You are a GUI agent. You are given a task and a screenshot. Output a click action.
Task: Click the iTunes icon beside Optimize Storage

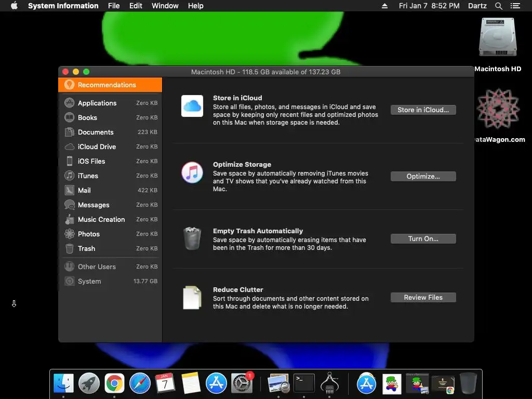click(x=192, y=172)
